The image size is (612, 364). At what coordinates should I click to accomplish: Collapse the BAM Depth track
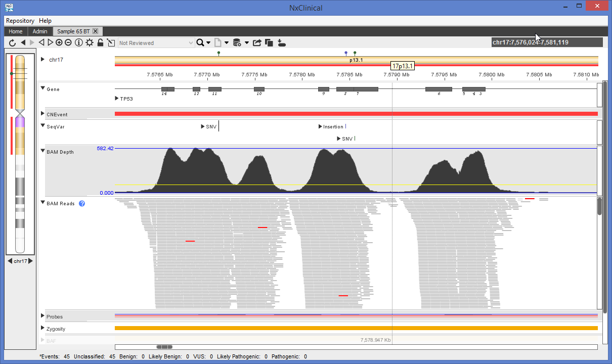point(43,151)
